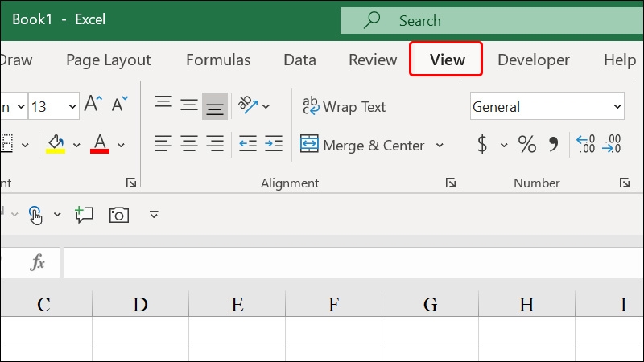
Task: Select column E header
Action: coord(237,304)
